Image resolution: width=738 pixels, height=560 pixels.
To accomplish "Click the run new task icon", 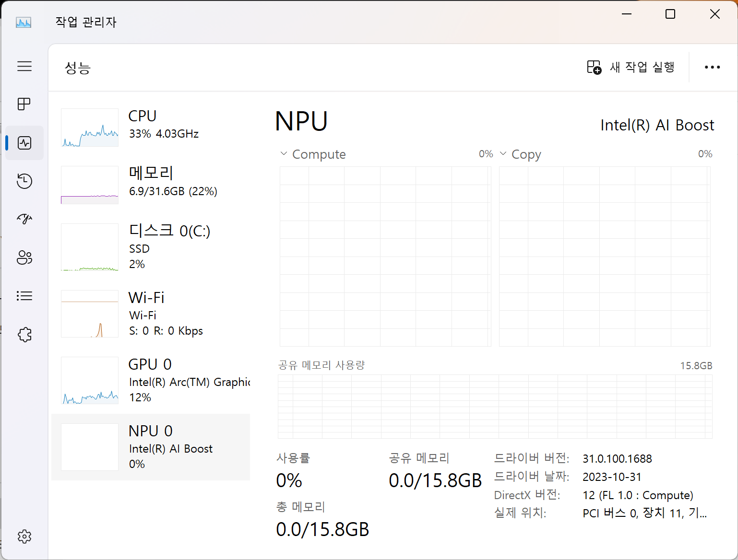I will coord(594,67).
